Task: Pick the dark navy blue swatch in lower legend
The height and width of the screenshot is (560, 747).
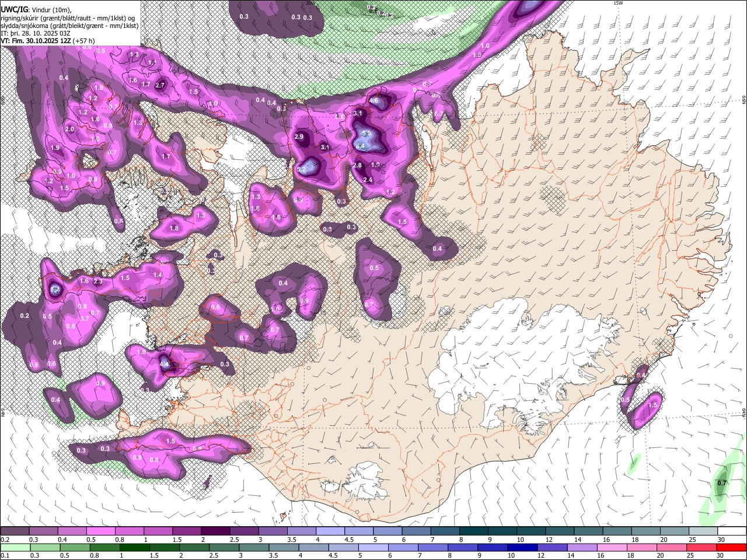Action: (x=522, y=547)
